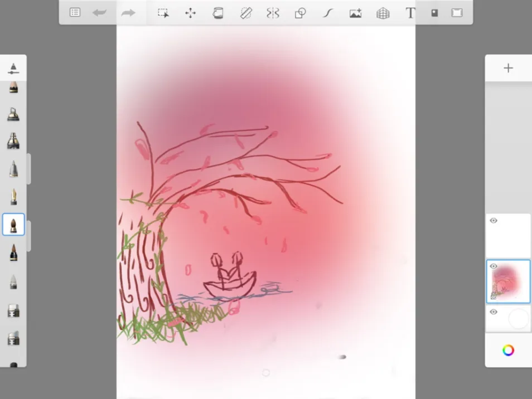
Task: Open the ruler guide tool
Action: pyautogui.click(x=245, y=13)
